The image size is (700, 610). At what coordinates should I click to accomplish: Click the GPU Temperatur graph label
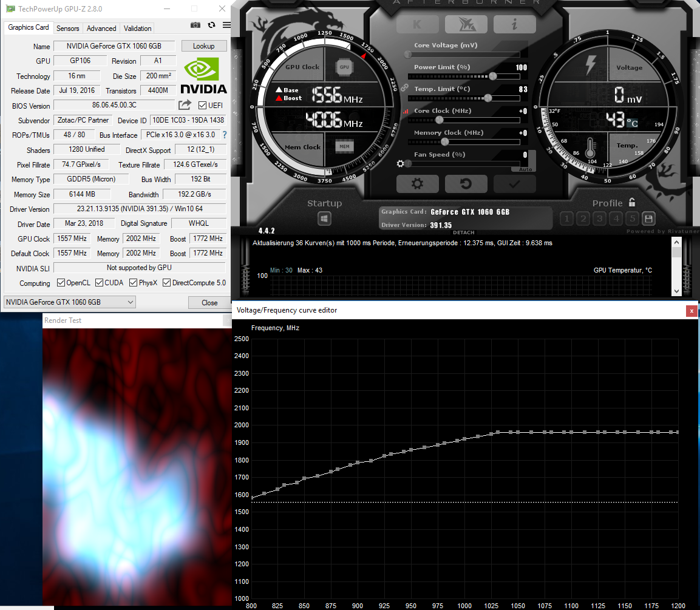622,271
